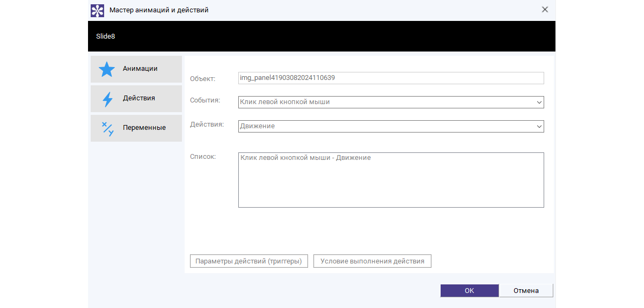Click Условие выполнения действия button
The width and height of the screenshot is (644, 308).
[x=372, y=261]
